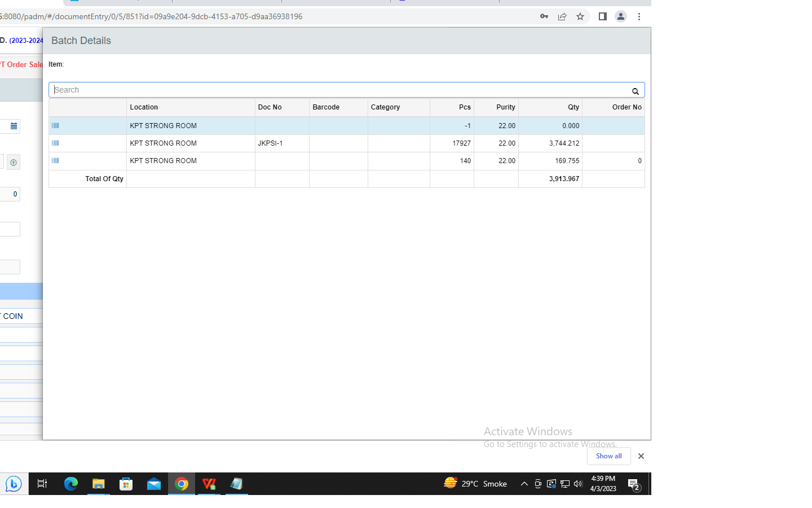Screen dimensions: 812x508
Task: Open Task View on the taskbar
Action: [42, 484]
